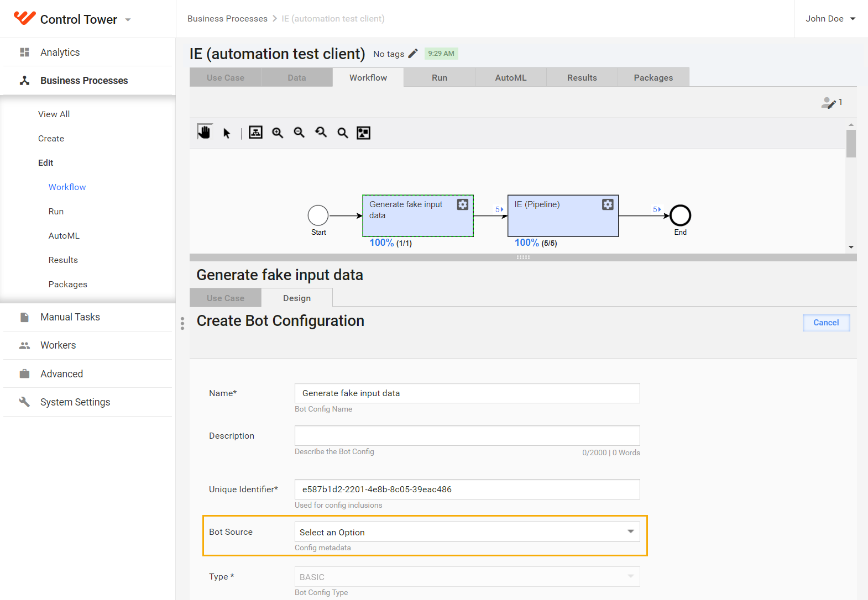Click the Analytics dashboard icon
868x600 pixels.
click(24, 52)
